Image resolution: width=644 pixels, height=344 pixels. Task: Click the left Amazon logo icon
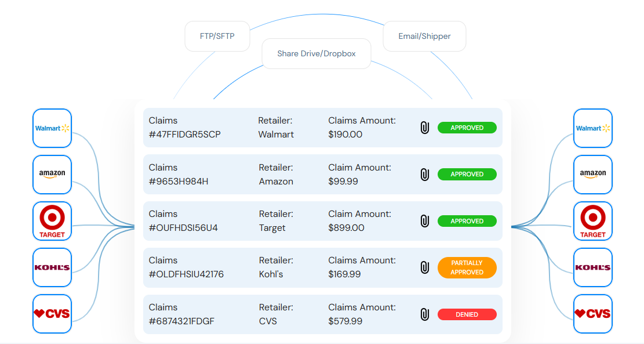coord(52,175)
